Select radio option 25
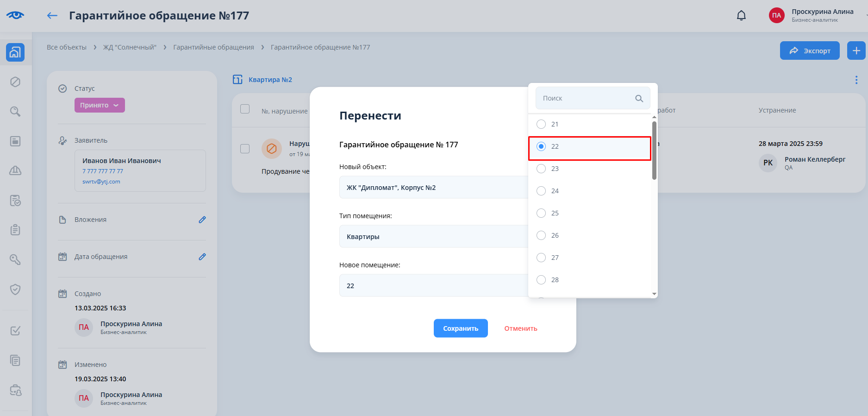 (x=541, y=213)
